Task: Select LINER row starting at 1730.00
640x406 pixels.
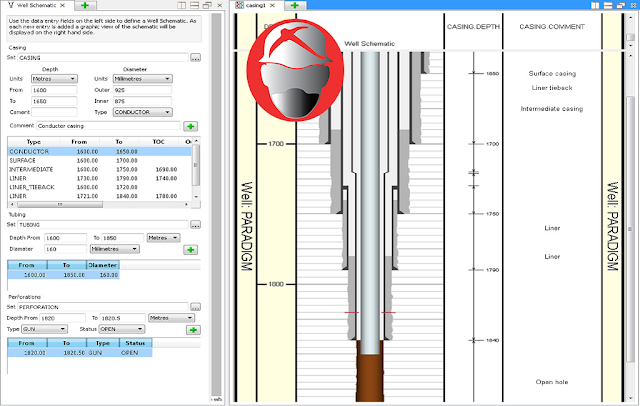Action: [x=99, y=178]
